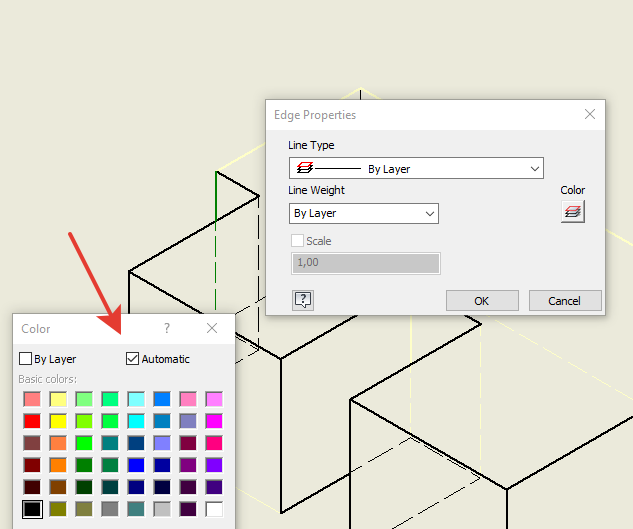Select the medium gray swatch in bottom row

tap(110, 509)
